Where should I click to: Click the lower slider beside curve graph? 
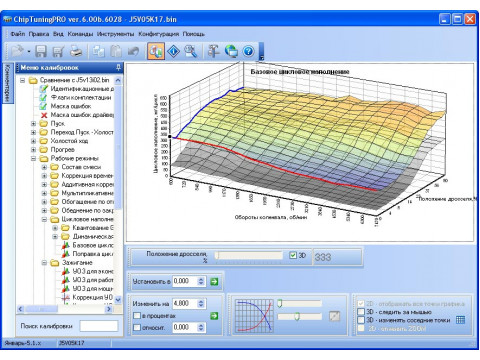[x=299, y=316]
